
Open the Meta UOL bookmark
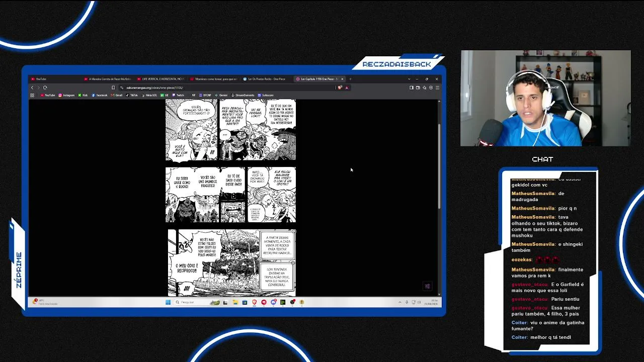coord(149,95)
